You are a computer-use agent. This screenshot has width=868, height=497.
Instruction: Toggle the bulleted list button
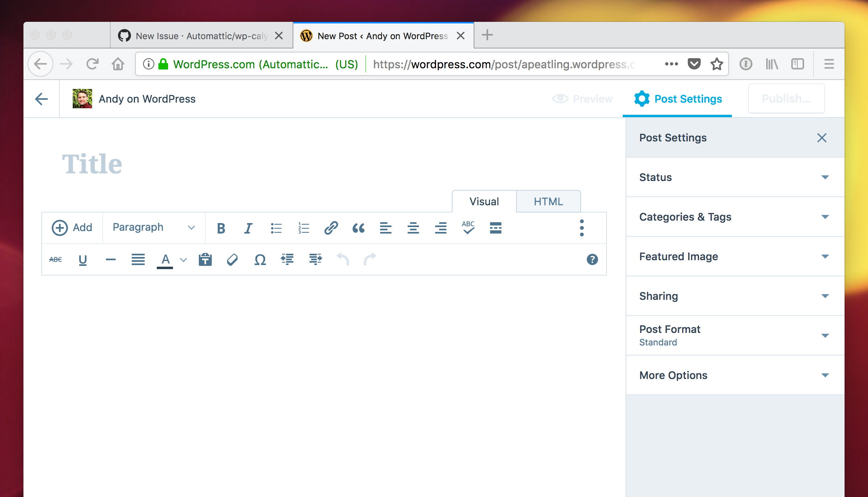[x=276, y=228]
